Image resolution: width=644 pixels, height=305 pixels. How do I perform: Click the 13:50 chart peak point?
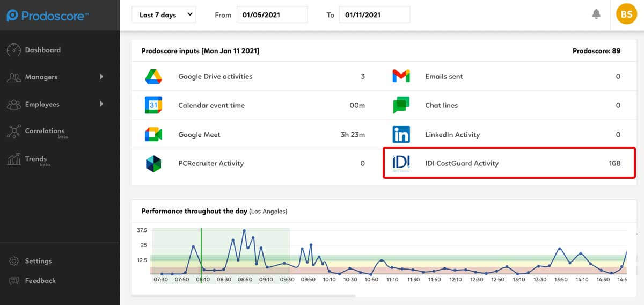[559, 249]
